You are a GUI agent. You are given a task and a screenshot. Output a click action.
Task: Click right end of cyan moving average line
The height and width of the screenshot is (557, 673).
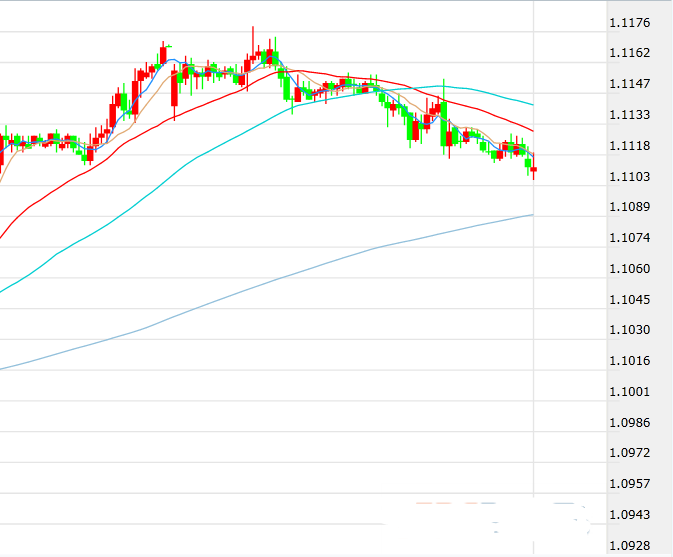click(531, 104)
